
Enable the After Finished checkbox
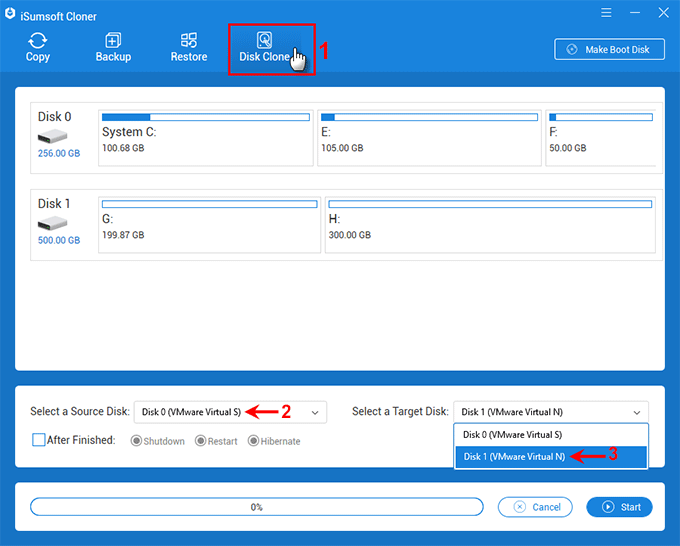[x=39, y=440]
